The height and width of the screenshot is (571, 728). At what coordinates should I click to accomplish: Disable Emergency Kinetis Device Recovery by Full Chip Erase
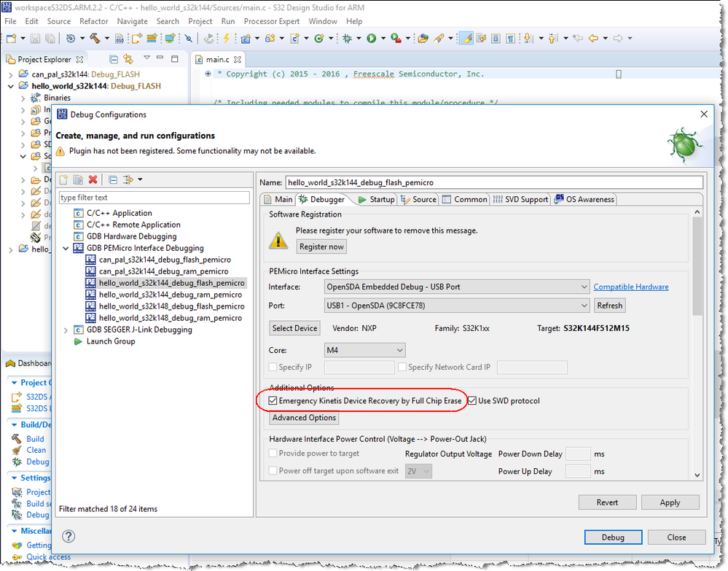click(x=273, y=400)
